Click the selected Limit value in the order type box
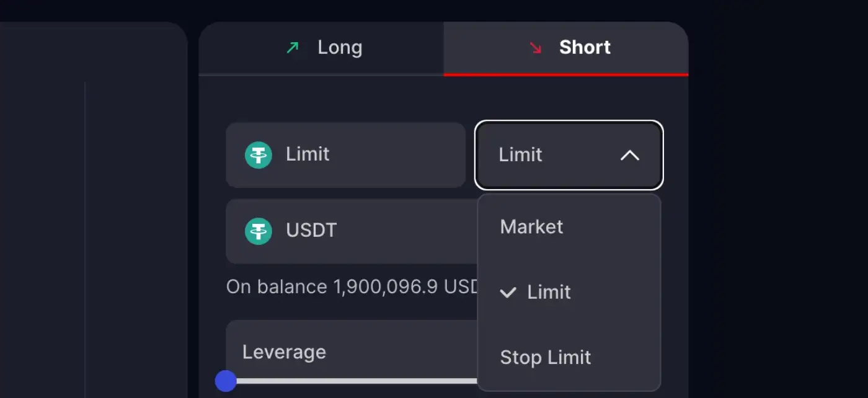 click(x=520, y=155)
